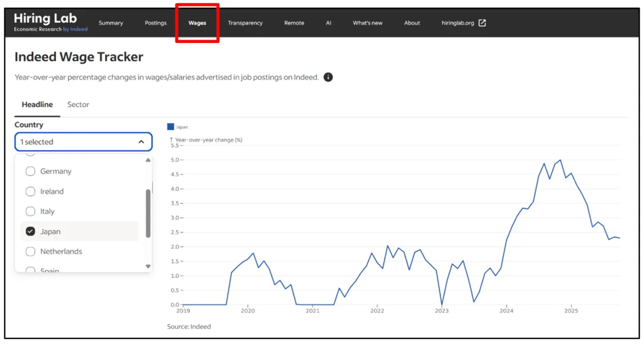Open the Transparency section
Screen dimensions: 644x344
(245, 23)
